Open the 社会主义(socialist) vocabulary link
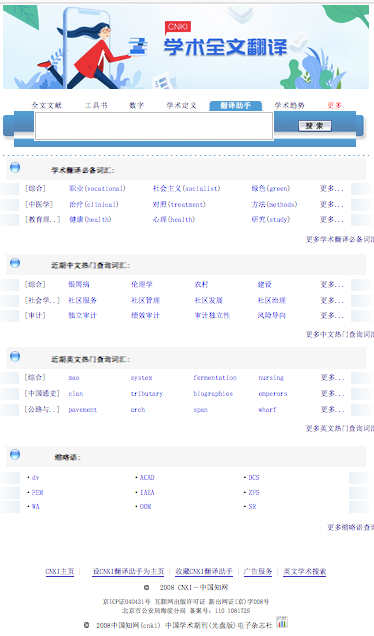Image resolution: width=374 pixels, height=636 pixels. (x=187, y=189)
